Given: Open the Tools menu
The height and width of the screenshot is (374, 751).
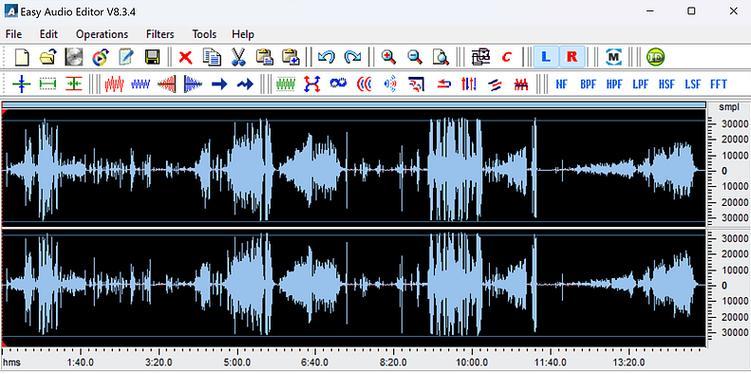Looking at the screenshot, I should pos(205,34).
